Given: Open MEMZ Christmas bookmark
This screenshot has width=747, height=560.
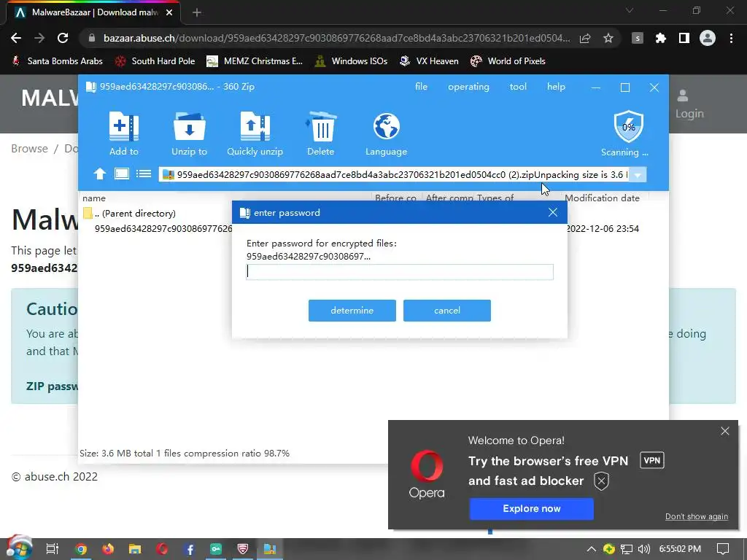Looking at the screenshot, I should tap(255, 61).
